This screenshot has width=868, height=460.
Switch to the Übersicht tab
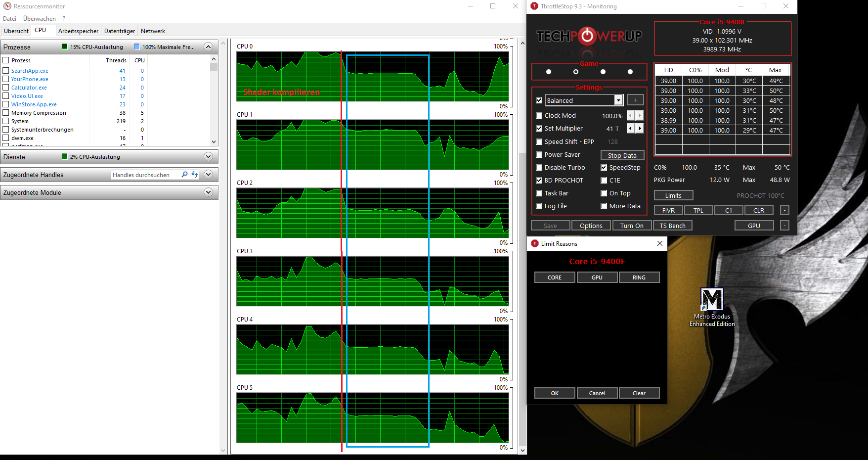[x=16, y=31]
